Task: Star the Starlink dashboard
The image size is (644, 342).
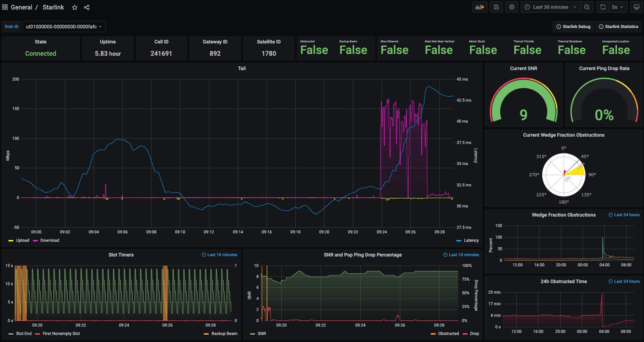Action: pyautogui.click(x=75, y=7)
